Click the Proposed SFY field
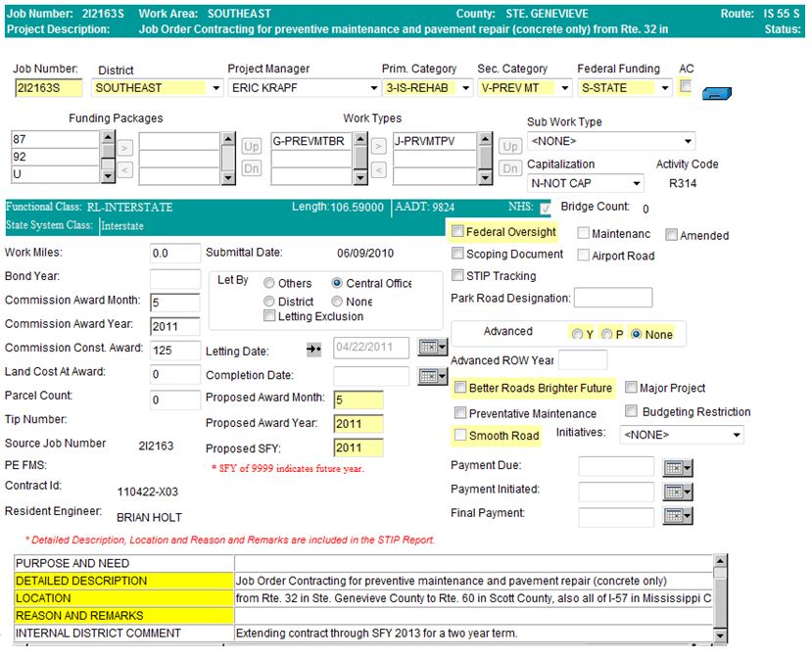812x658 pixels. pos(358,447)
